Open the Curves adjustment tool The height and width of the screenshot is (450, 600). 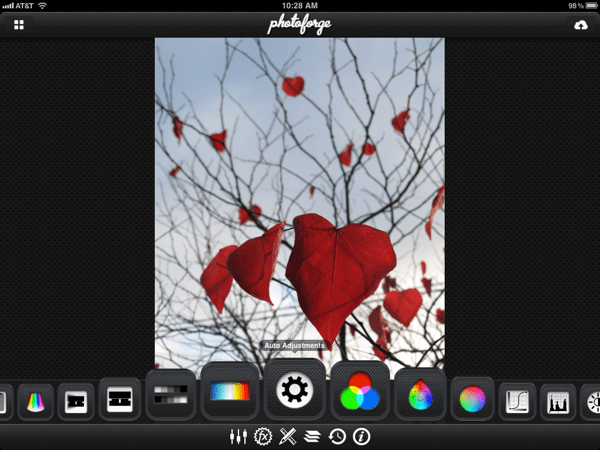click(x=517, y=401)
